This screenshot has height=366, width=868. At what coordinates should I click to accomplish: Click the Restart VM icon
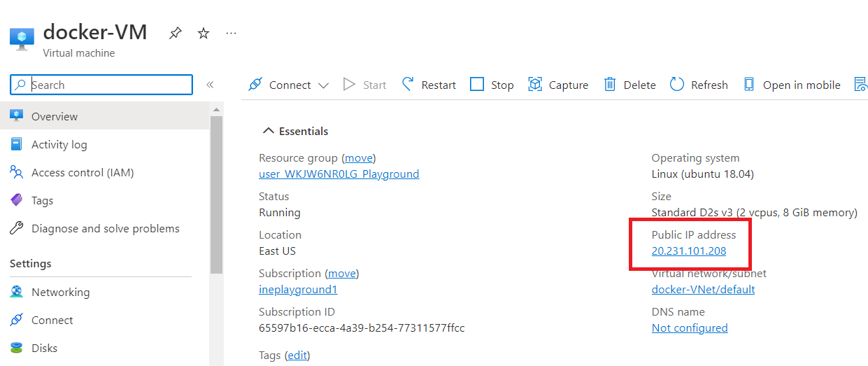(x=408, y=85)
